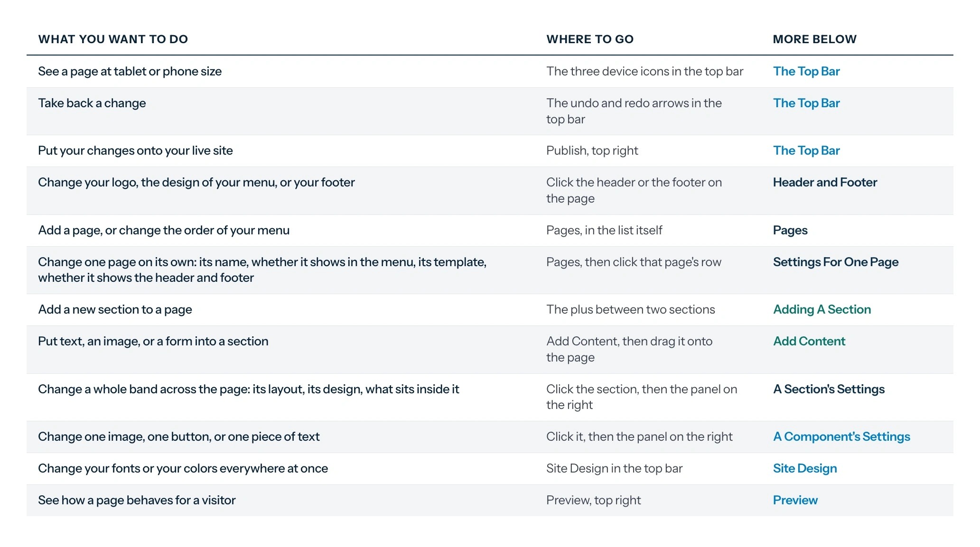Open The Top Bar link beside Publish
The width and height of the screenshot is (980, 547).
pyautogui.click(x=806, y=150)
